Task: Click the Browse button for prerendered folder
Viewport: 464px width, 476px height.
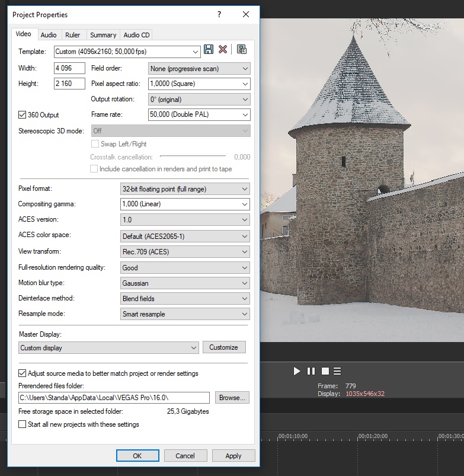Action: 232,398
